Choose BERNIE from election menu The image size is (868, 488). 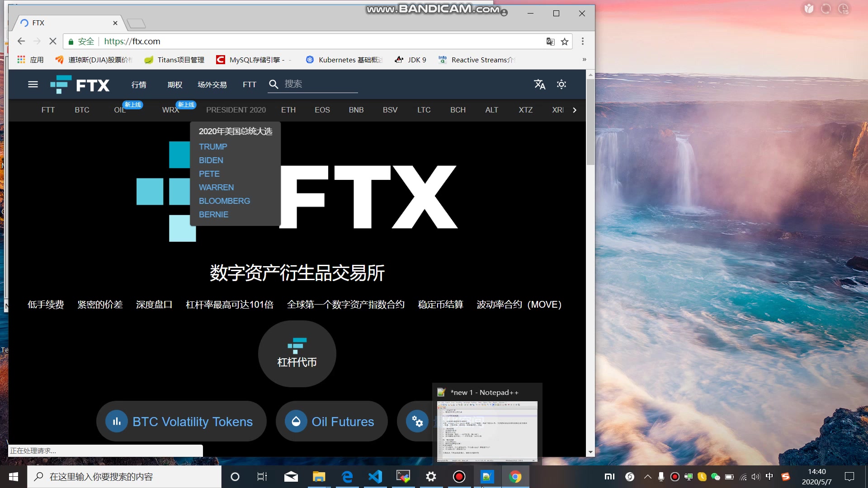coord(214,215)
